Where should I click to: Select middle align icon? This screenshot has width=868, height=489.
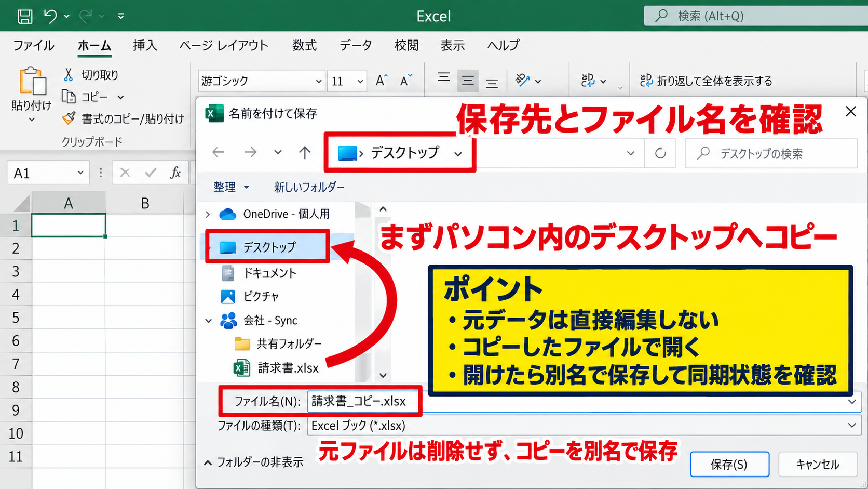tap(468, 81)
